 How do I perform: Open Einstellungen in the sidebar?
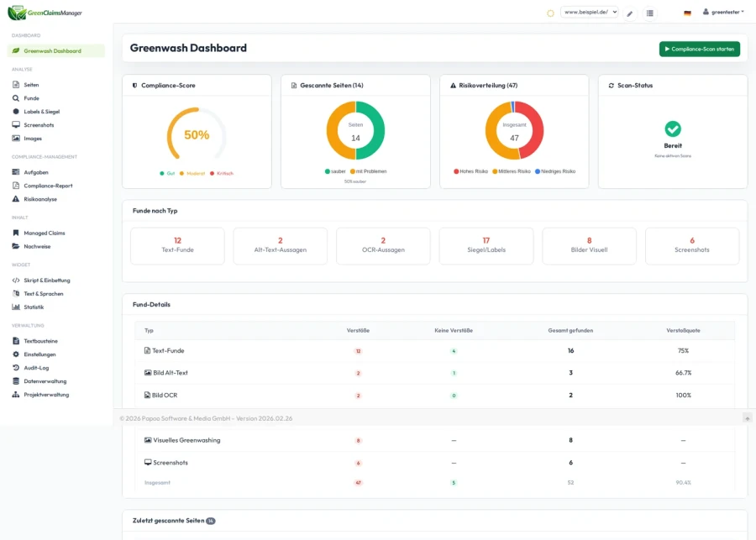pos(40,354)
